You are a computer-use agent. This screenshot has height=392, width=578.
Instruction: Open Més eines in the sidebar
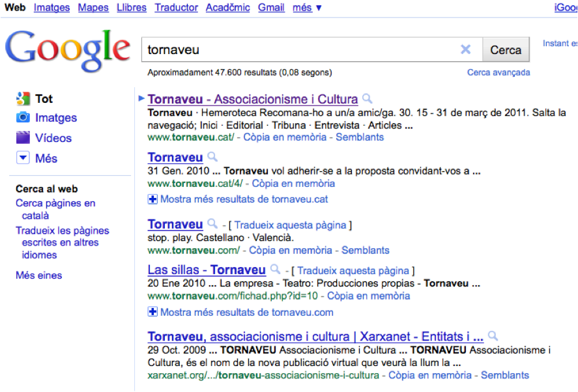click(x=38, y=275)
